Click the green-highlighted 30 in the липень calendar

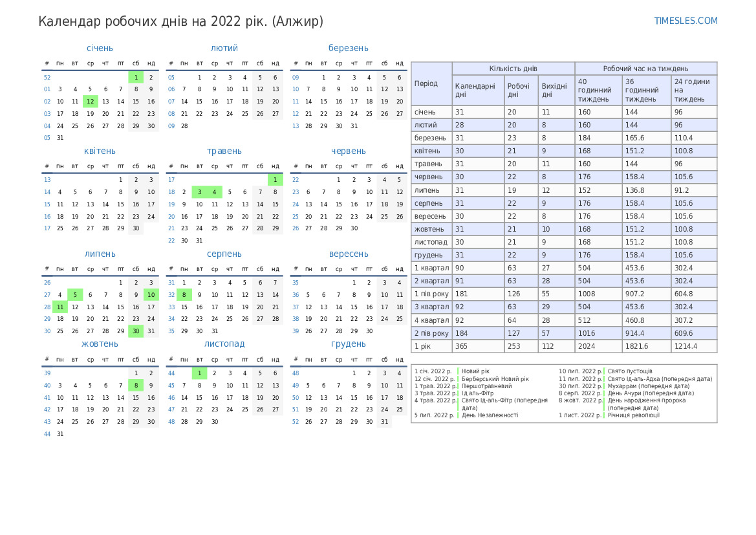click(136, 331)
